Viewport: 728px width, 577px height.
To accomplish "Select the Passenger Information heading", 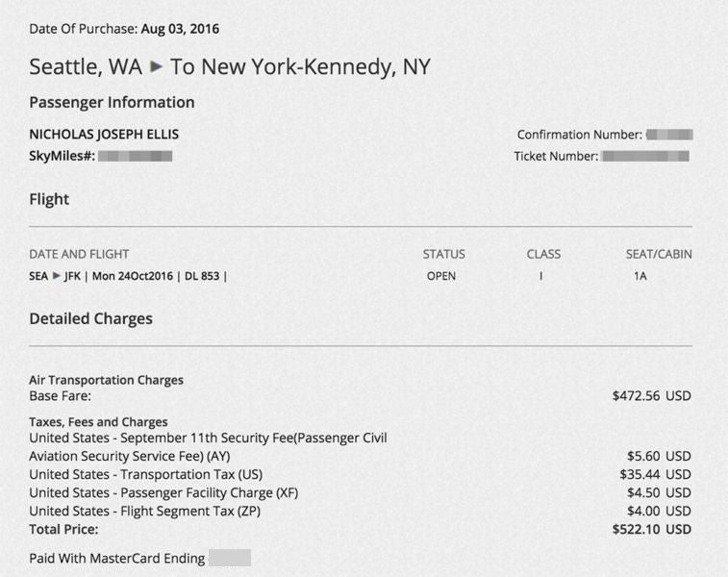I will click(x=112, y=102).
